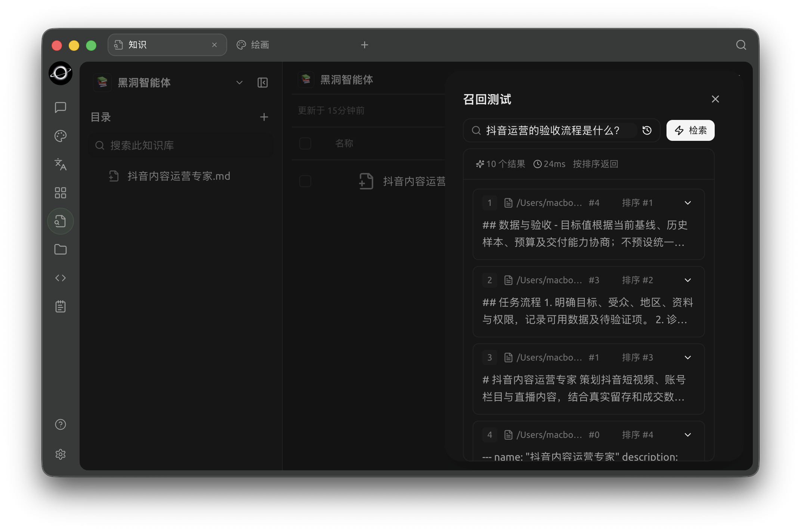This screenshot has height=532, width=801.
Task: Close the 知识 tab
Action: pos(214,45)
